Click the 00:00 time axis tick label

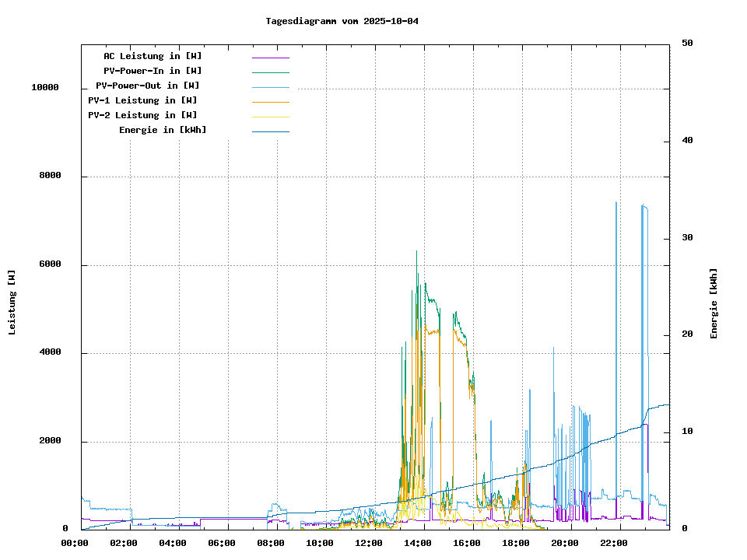tap(74, 543)
